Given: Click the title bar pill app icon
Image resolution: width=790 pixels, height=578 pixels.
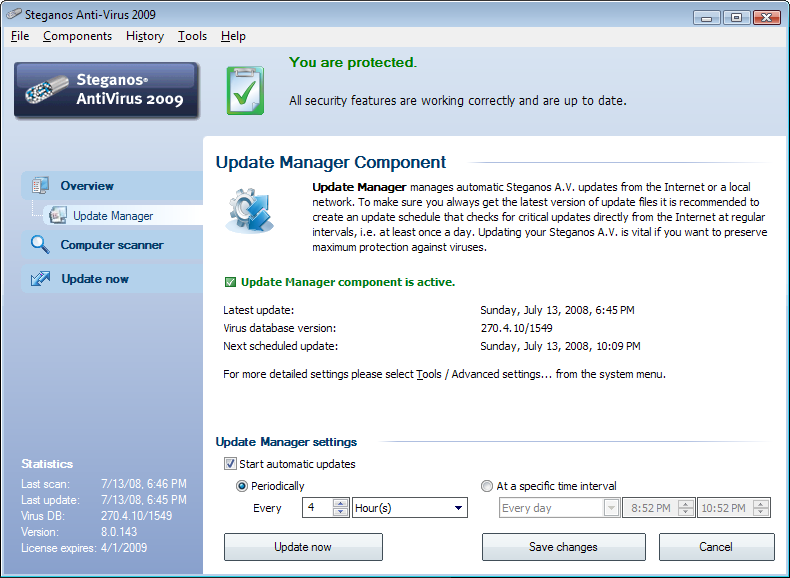Looking at the screenshot, I should click(14, 14).
